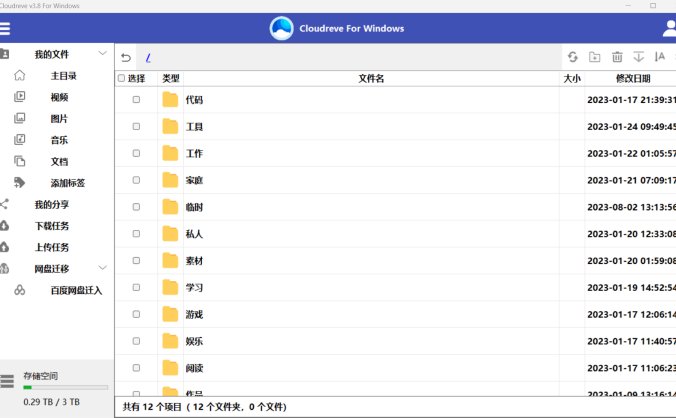Collapse the 我的文件 section chevron

pos(102,53)
